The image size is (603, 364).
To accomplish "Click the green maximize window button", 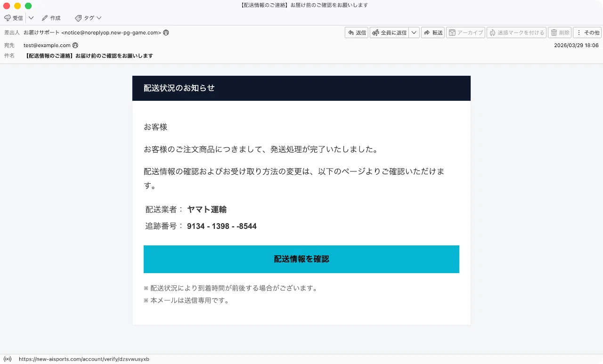I will [28, 6].
